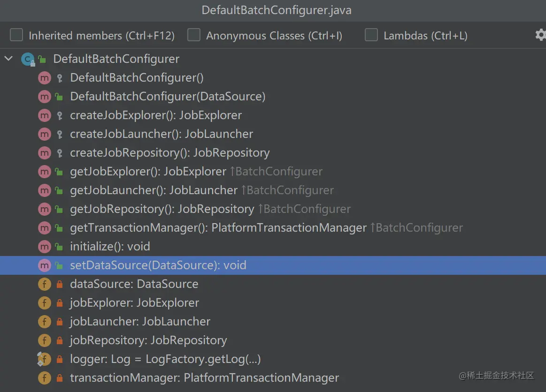Select the logger: Log = LogFactory.getLog(...) field

pos(273,359)
